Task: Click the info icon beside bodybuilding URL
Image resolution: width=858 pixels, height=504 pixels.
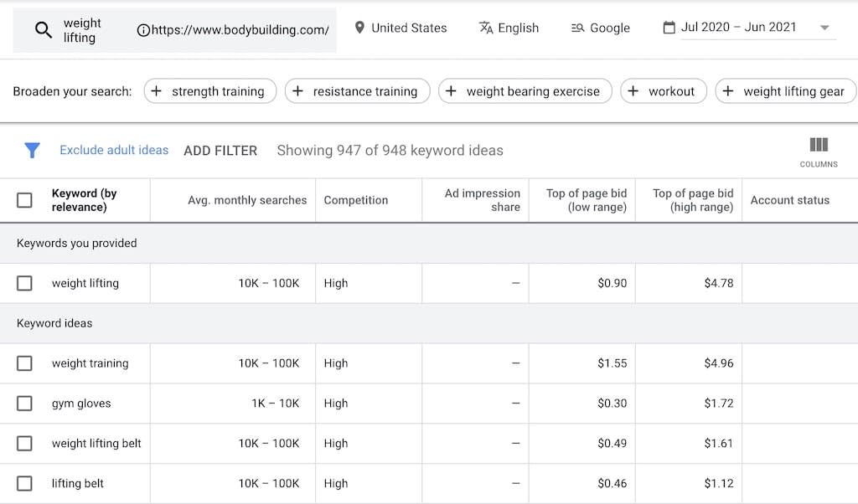Action: 143,30
